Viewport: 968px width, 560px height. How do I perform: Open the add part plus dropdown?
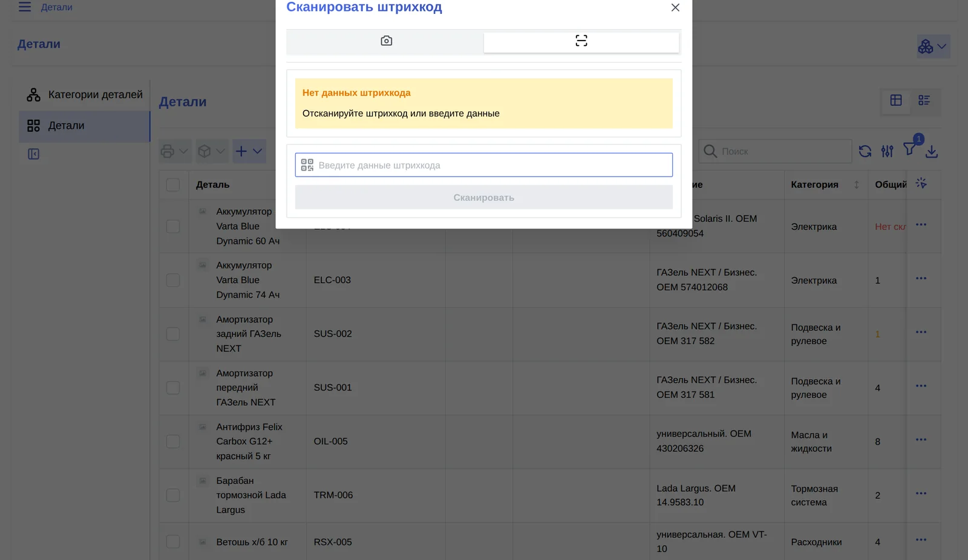click(249, 151)
